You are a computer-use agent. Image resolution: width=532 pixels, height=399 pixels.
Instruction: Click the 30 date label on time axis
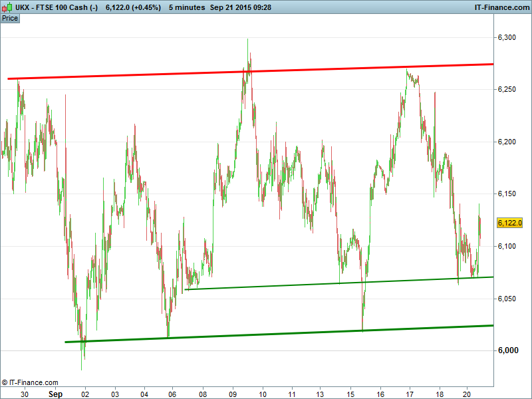point(25,394)
